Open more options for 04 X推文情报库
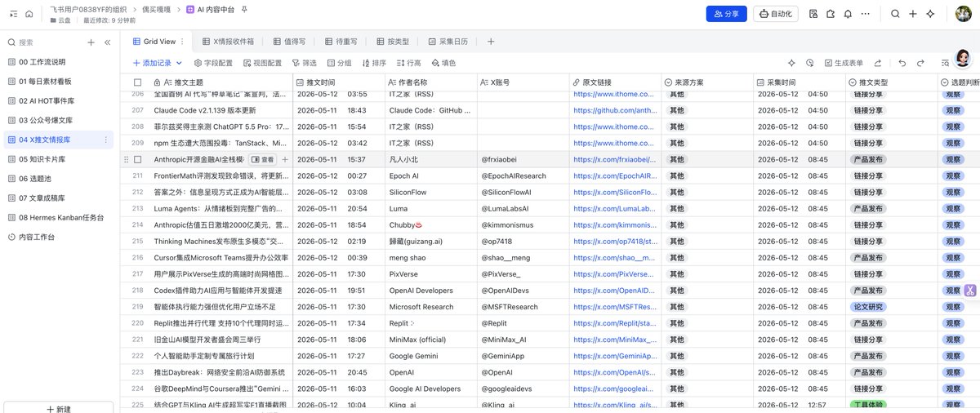Viewport: 980px width, 413px height. pos(105,140)
